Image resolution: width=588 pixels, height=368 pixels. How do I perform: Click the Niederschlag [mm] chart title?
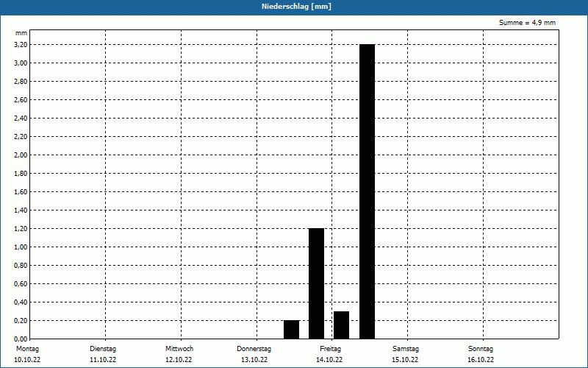tap(296, 7)
